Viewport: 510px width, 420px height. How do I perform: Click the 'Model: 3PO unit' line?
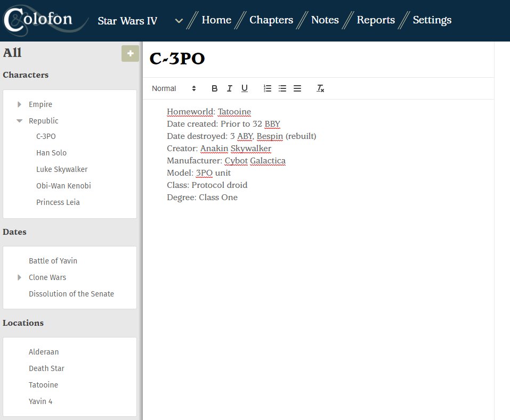point(199,173)
